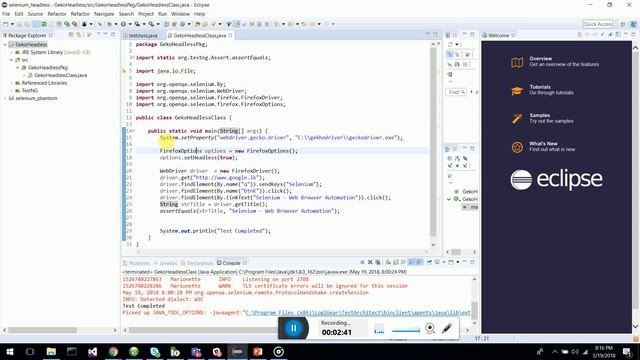The height and width of the screenshot is (360, 640).
Task: Select the GekoHeadlessClass.java editor tab
Action: point(199,36)
